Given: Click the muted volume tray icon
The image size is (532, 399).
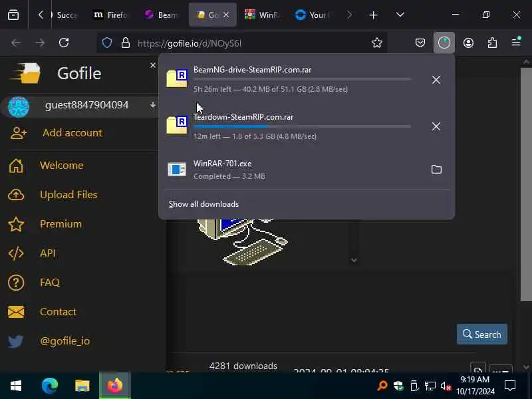Looking at the screenshot, I should (x=446, y=386).
